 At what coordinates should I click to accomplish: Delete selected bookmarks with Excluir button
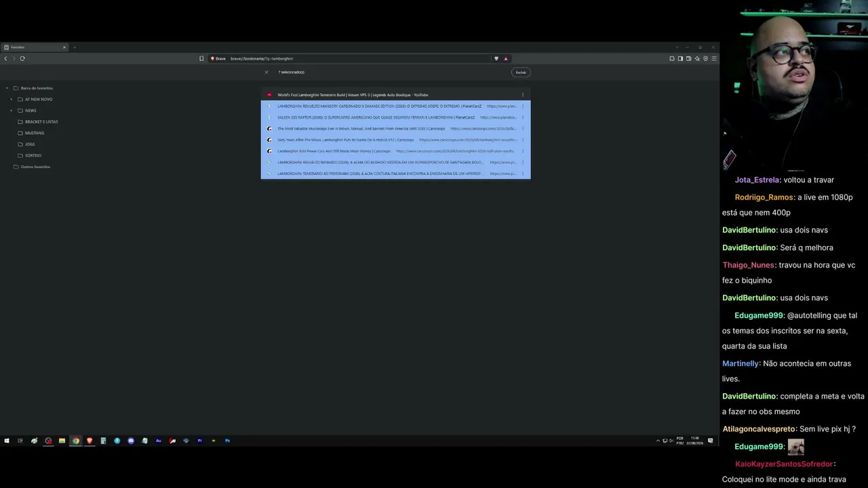pos(521,72)
